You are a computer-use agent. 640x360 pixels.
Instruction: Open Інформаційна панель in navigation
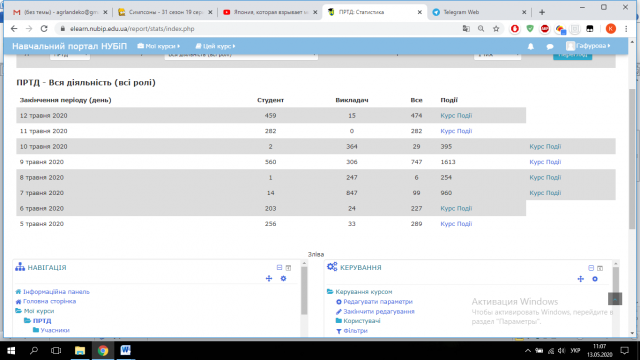56,292
